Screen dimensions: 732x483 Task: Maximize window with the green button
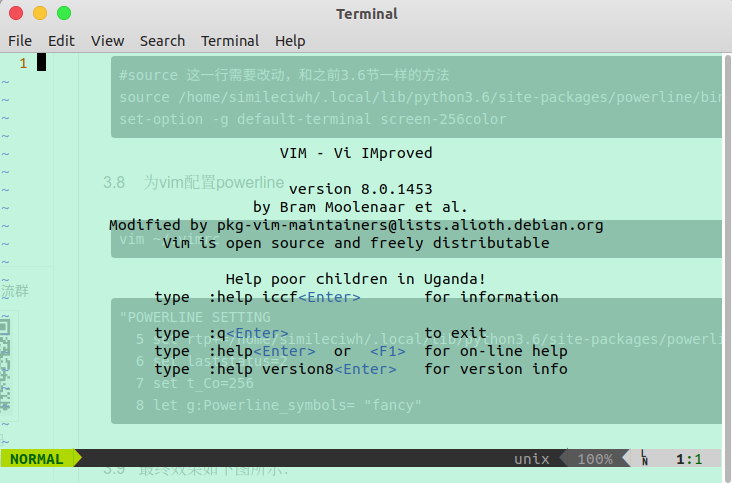pyautogui.click(x=64, y=13)
